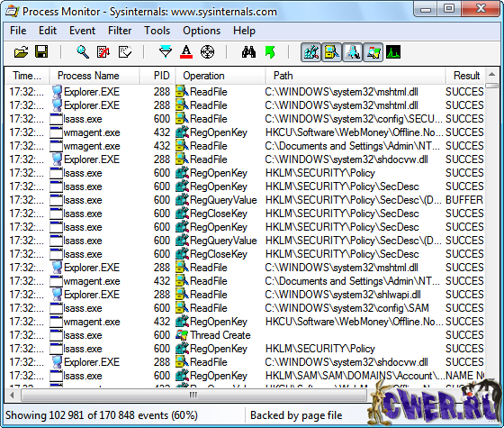The height and width of the screenshot is (428, 504).
Task: Toggle Show File System Activity button
Action: point(332,52)
